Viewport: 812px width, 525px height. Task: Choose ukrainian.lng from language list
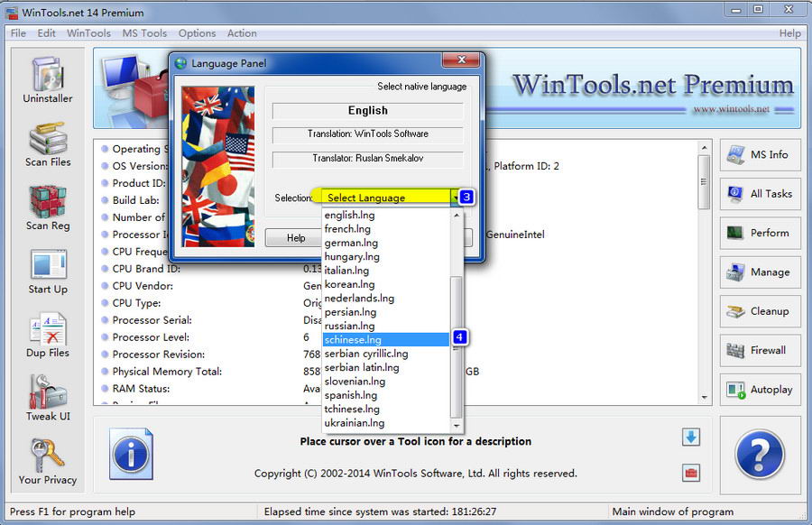(x=386, y=423)
